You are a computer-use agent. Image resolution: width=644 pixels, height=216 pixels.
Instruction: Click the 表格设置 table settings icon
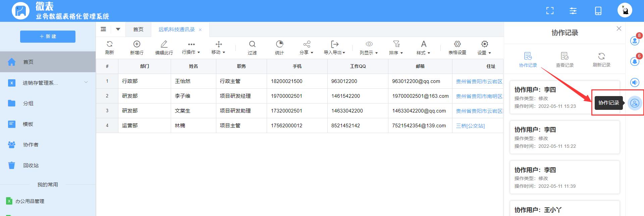(x=458, y=44)
